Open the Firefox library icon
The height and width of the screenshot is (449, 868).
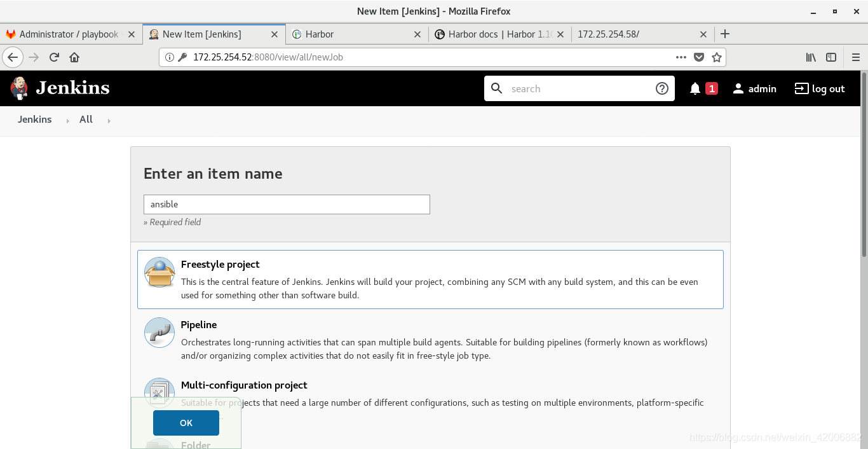[811, 57]
